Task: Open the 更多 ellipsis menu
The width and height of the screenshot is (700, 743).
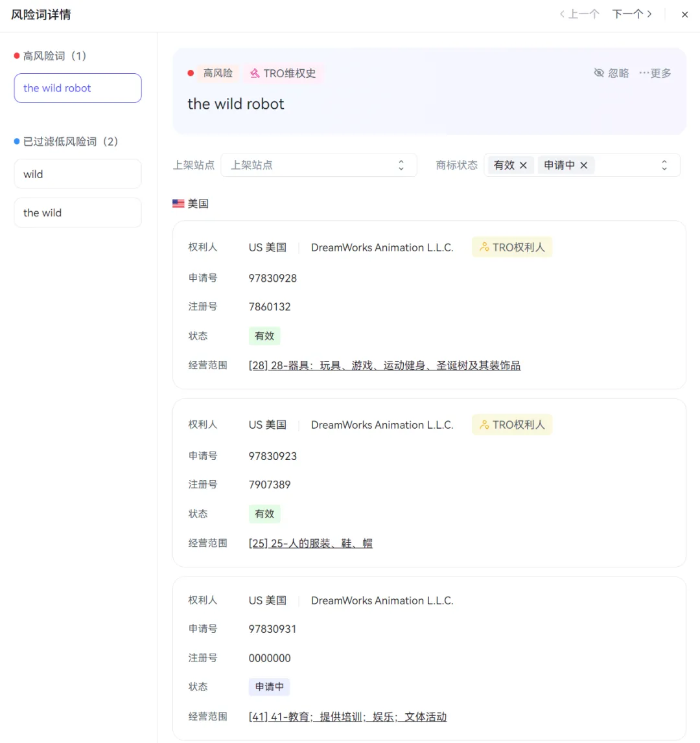Action: 655,73
